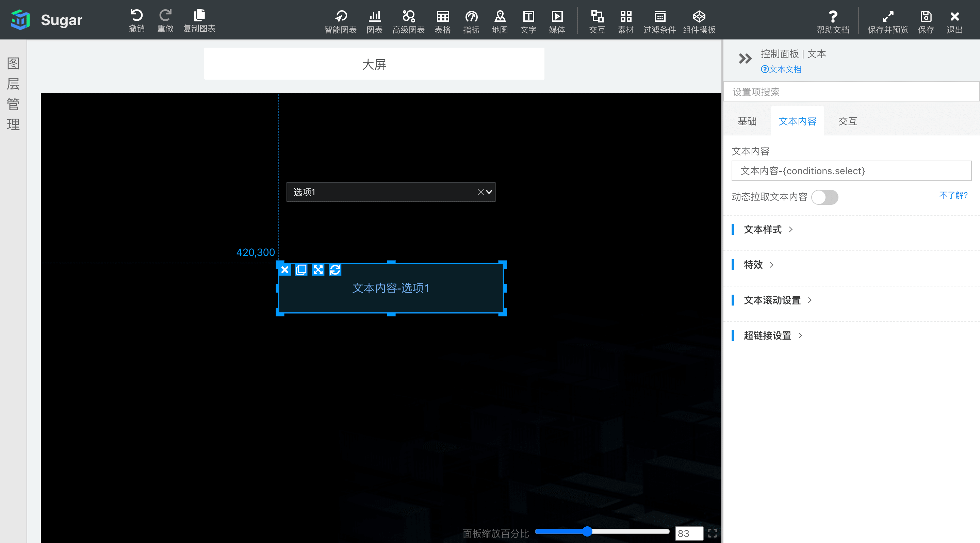Screen dimensions: 980x543
Task: Click the Sugar logo icon
Action: point(20,20)
